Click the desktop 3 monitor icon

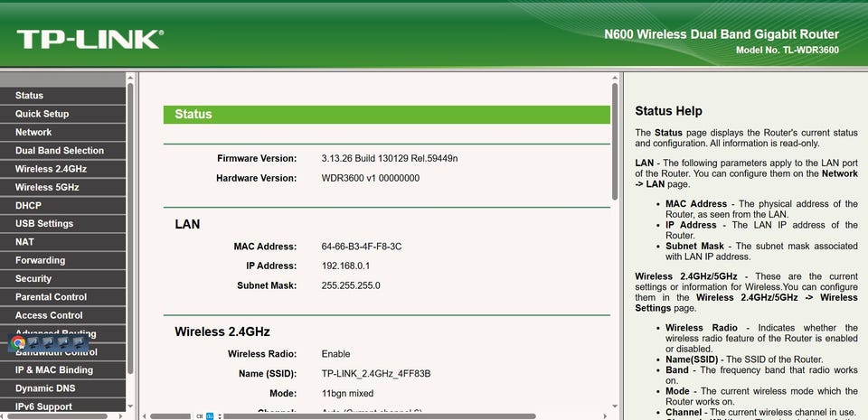[x=49, y=343]
